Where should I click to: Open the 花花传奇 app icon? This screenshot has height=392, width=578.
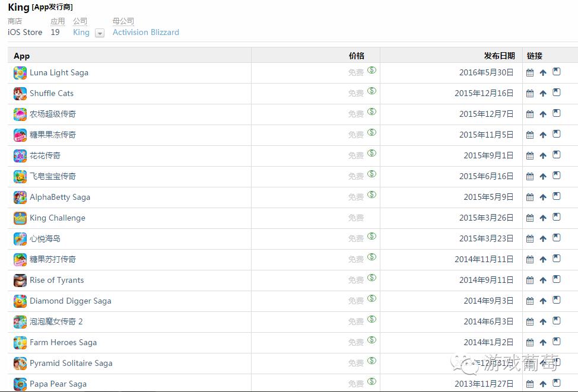coord(20,156)
